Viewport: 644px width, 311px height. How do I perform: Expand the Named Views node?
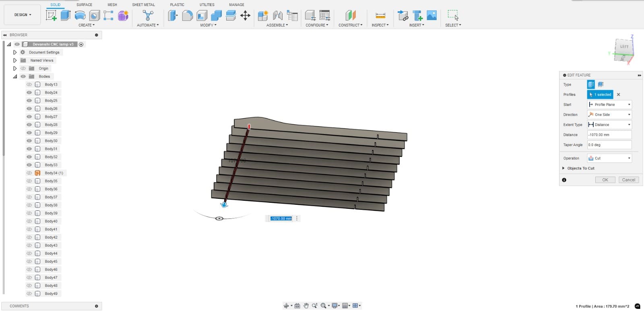click(x=15, y=60)
